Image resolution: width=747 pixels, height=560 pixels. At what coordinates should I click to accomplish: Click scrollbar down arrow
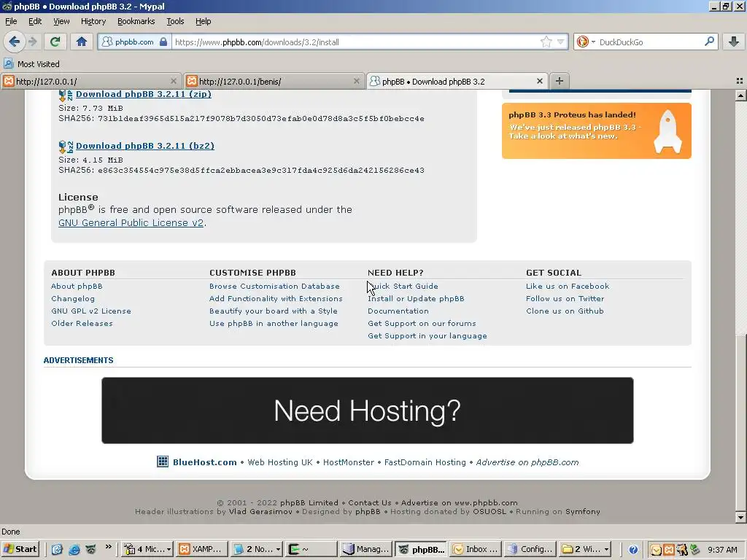pyautogui.click(x=741, y=517)
